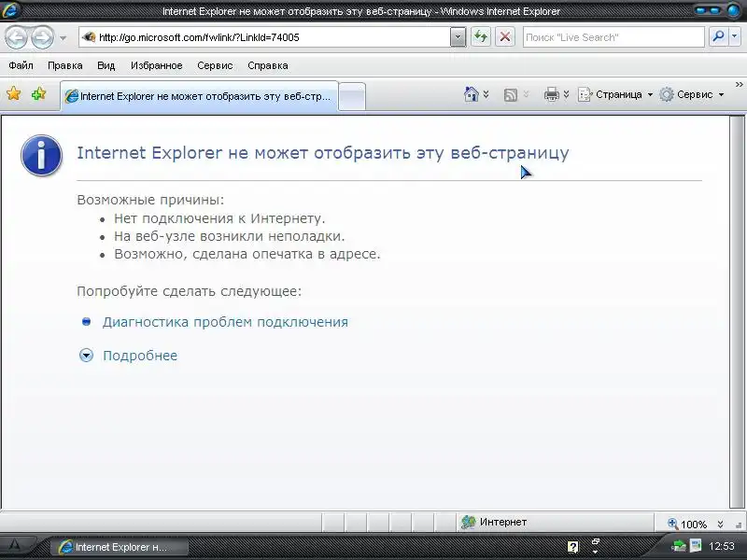The height and width of the screenshot is (560, 747).
Task: Open the Сервис gear toolbar menu
Action: (x=692, y=94)
